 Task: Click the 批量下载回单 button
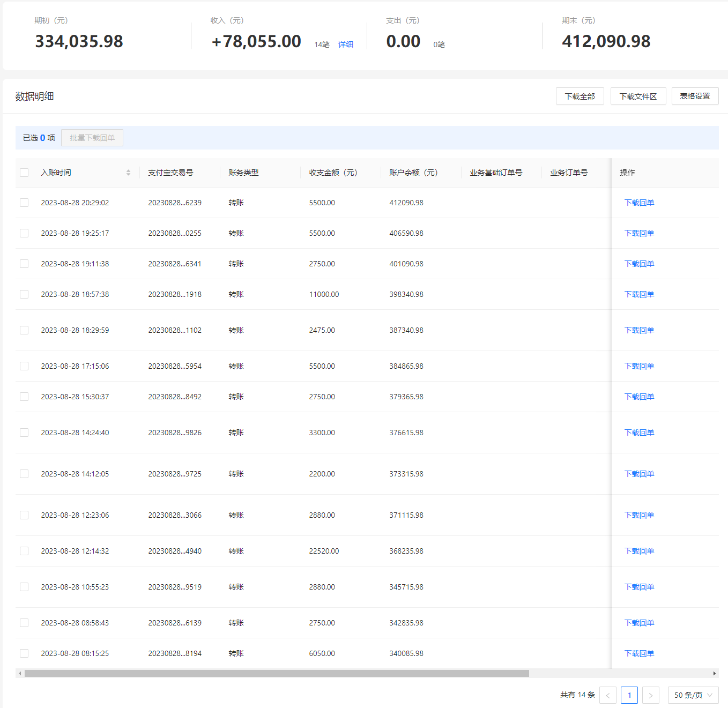coord(92,138)
